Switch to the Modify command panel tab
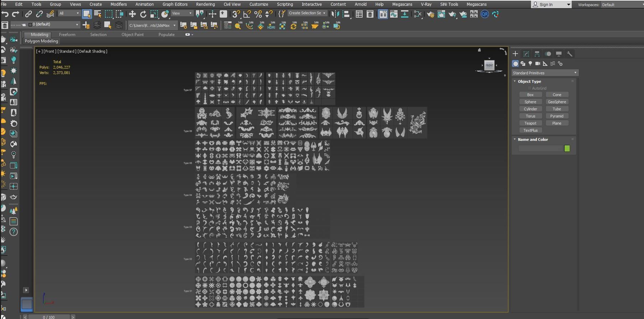The width and height of the screenshot is (644, 319). pyautogui.click(x=526, y=54)
